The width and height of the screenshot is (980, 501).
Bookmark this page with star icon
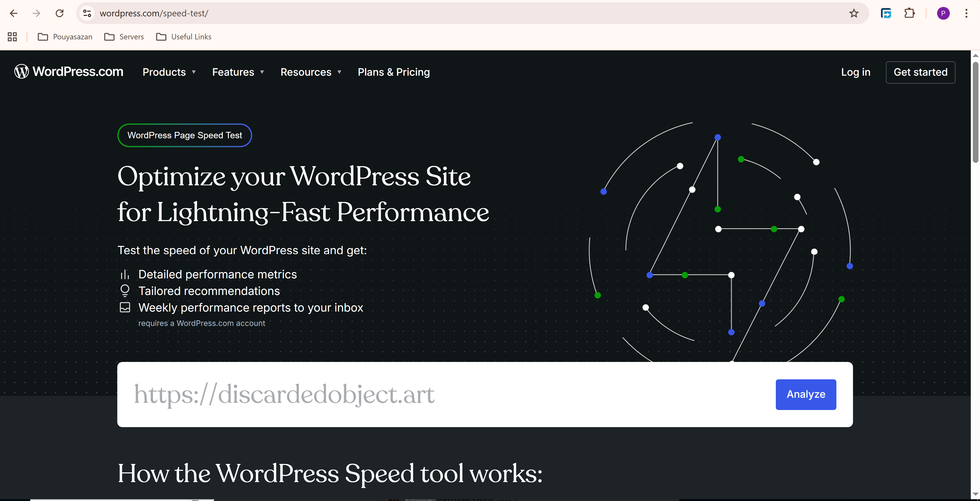(854, 13)
